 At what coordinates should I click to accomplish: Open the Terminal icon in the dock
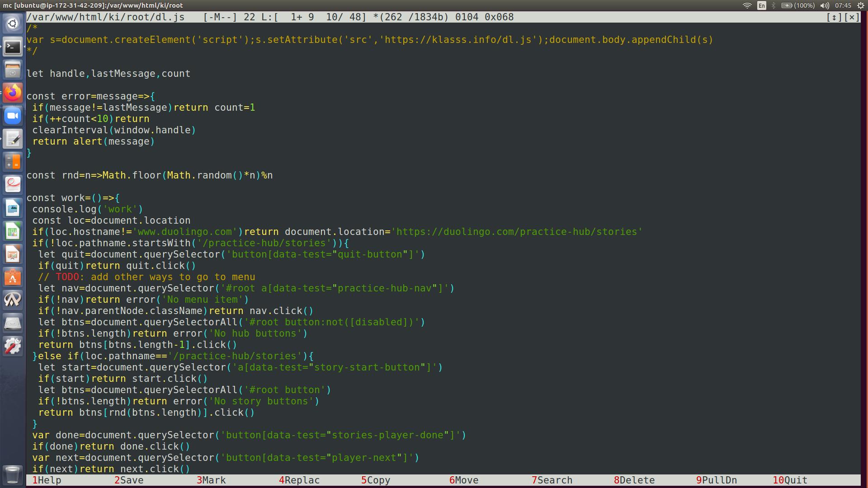(13, 47)
